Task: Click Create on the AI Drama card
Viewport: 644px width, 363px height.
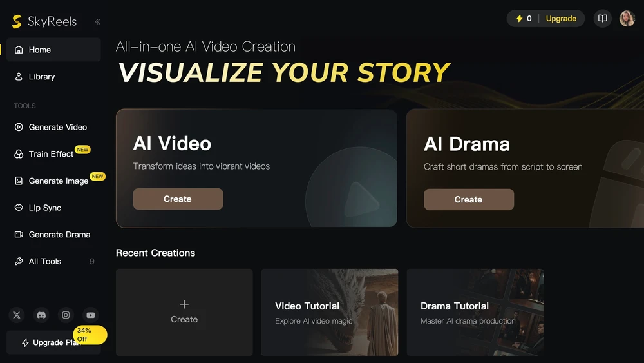Action: coord(469,199)
